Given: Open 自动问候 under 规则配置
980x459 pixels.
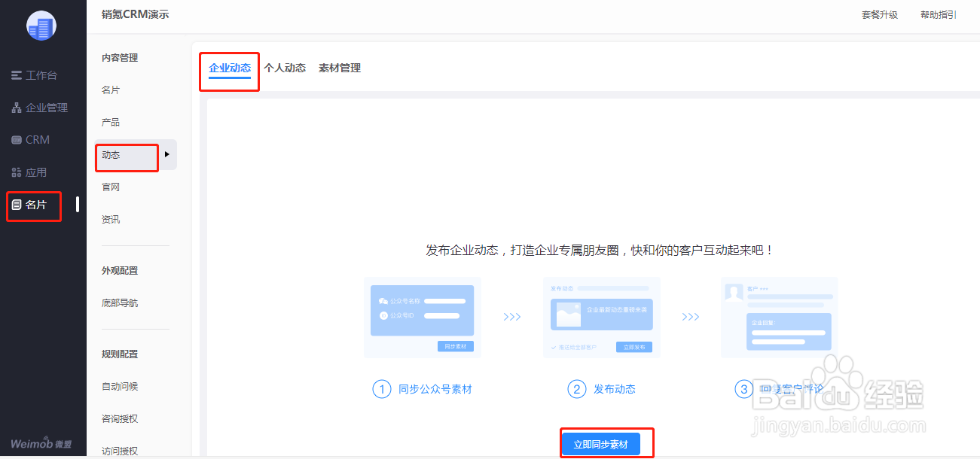Looking at the screenshot, I should pyautogui.click(x=120, y=387).
